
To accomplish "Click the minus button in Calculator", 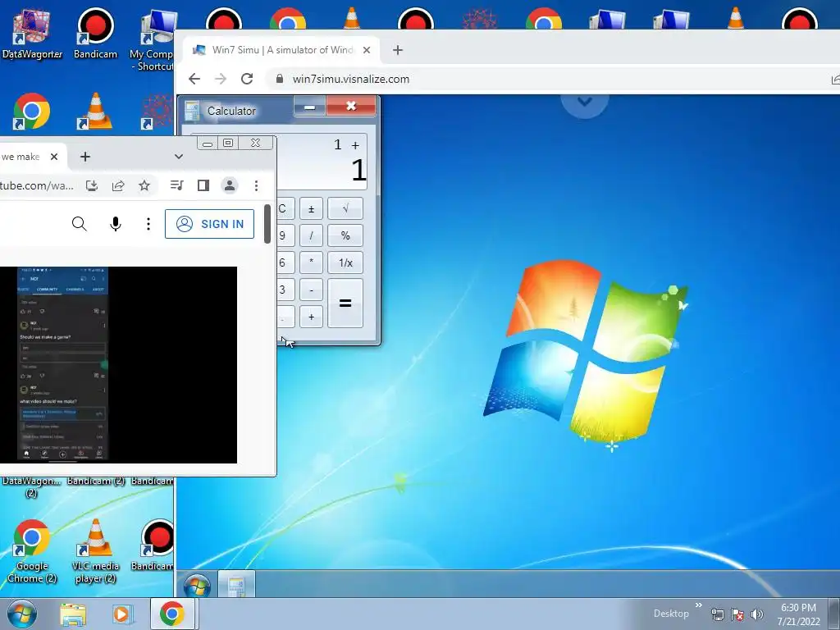I will [311, 290].
